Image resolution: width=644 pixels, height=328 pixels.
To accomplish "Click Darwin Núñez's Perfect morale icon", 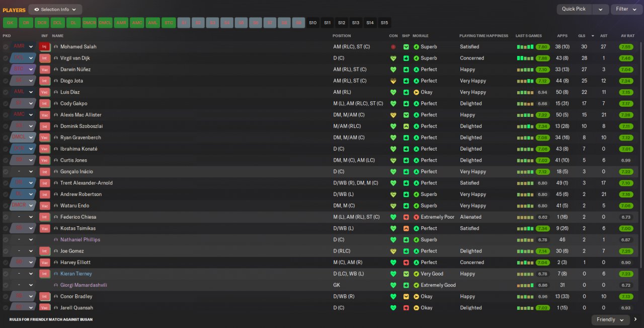I will (x=416, y=70).
